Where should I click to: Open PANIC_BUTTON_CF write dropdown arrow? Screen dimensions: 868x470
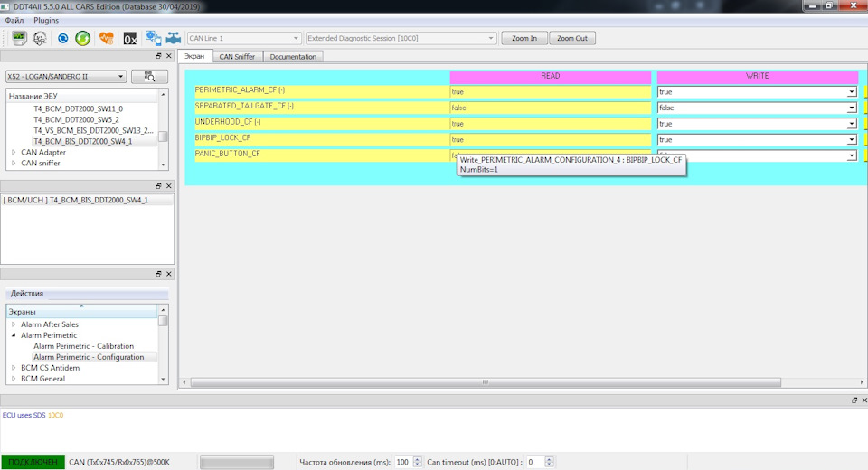[851, 156]
